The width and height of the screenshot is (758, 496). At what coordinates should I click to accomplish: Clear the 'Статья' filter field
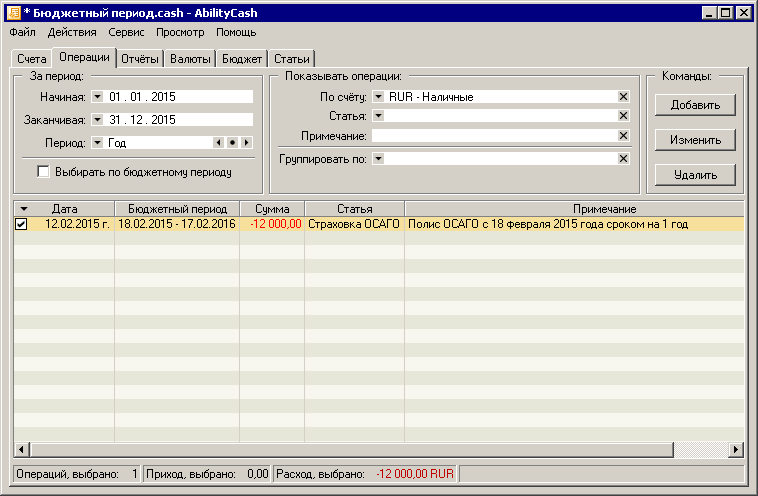(623, 116)
